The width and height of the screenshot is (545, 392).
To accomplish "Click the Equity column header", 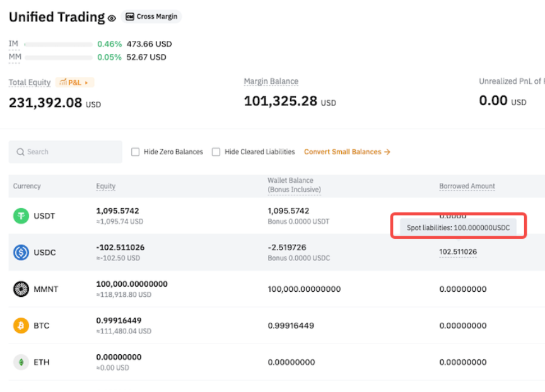I will click(x=105, y=187).
